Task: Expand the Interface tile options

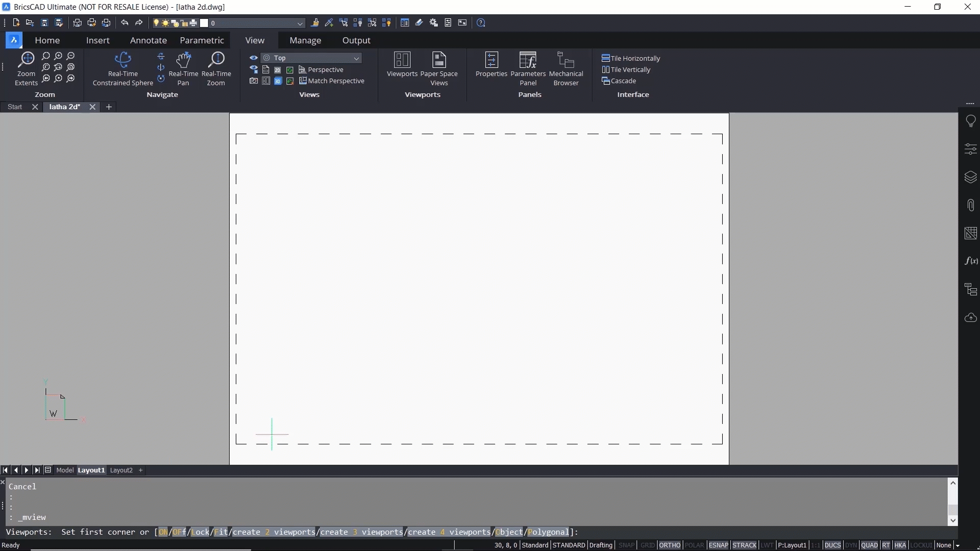Action: 632,95
